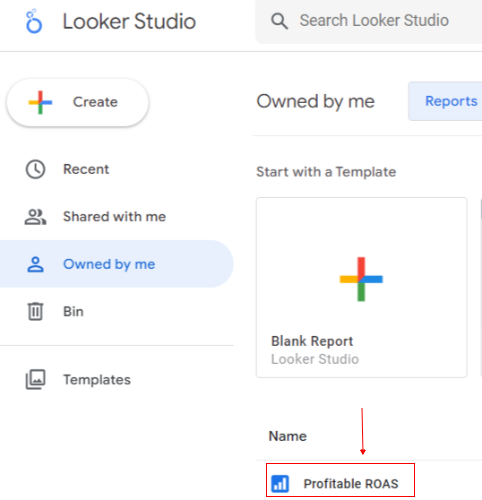
Task: Open the Templates section
Action: tap(117, 379)
